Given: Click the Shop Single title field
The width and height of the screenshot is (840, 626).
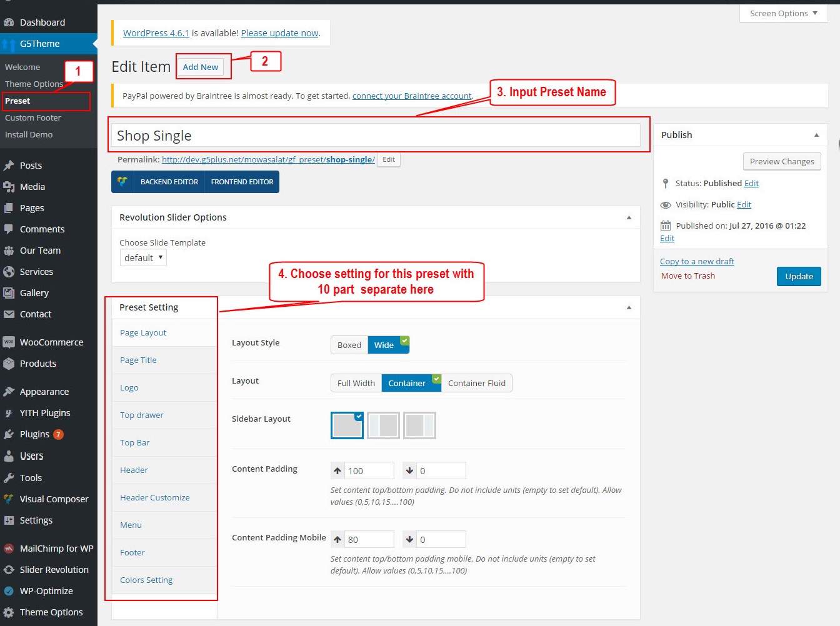Looking at the screenshot, I should click(x=376, y=136).
